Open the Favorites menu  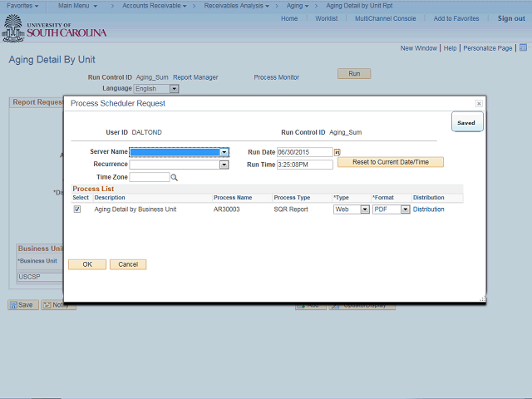coord(22,6)
